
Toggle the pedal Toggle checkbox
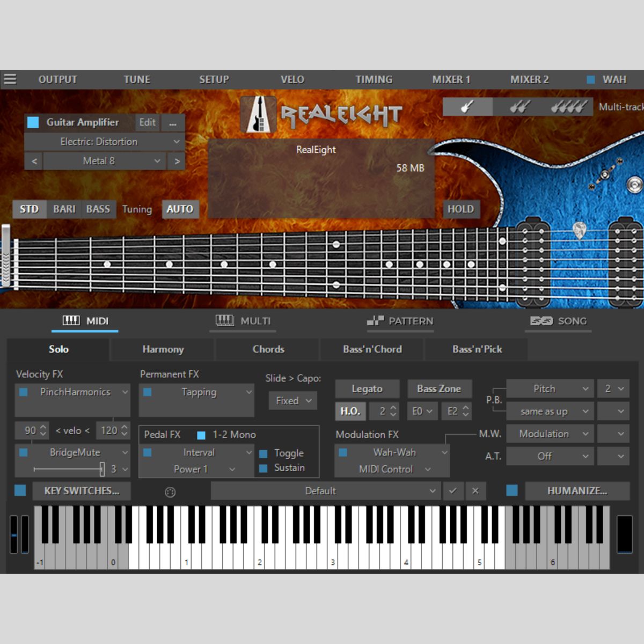(264, 453)
